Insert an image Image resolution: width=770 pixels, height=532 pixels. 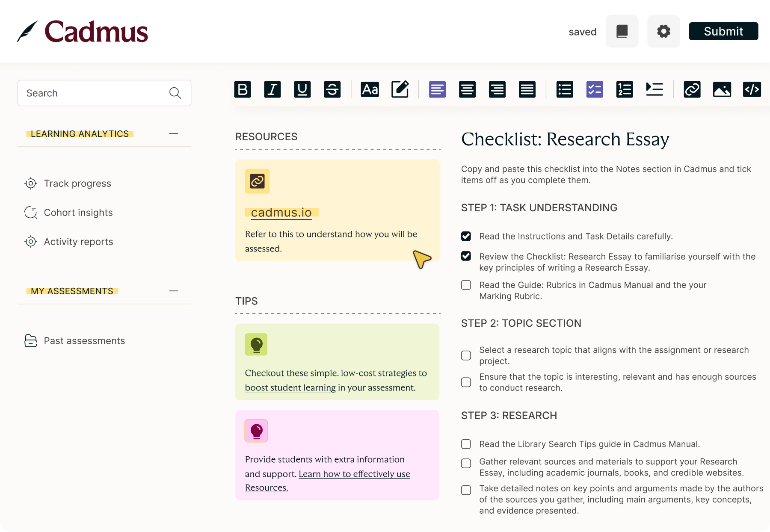click(x=722, y=89)
